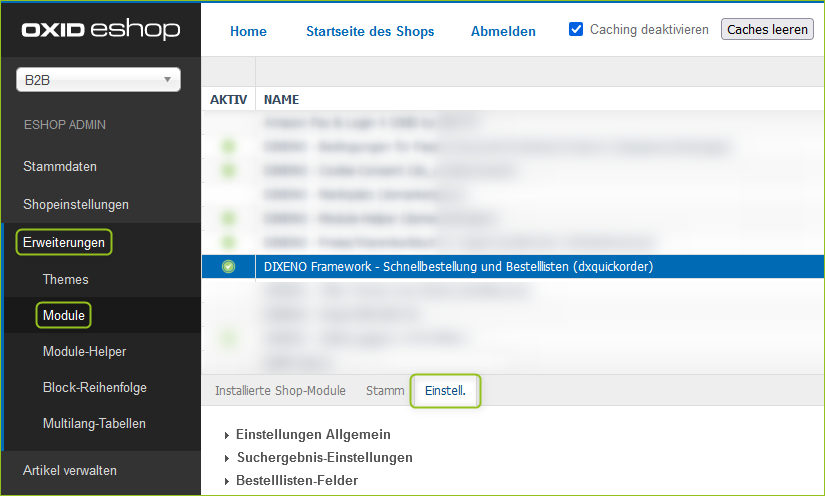Click the Abmelden link
Screen dimensions: 825x496
tap(503, 32)
